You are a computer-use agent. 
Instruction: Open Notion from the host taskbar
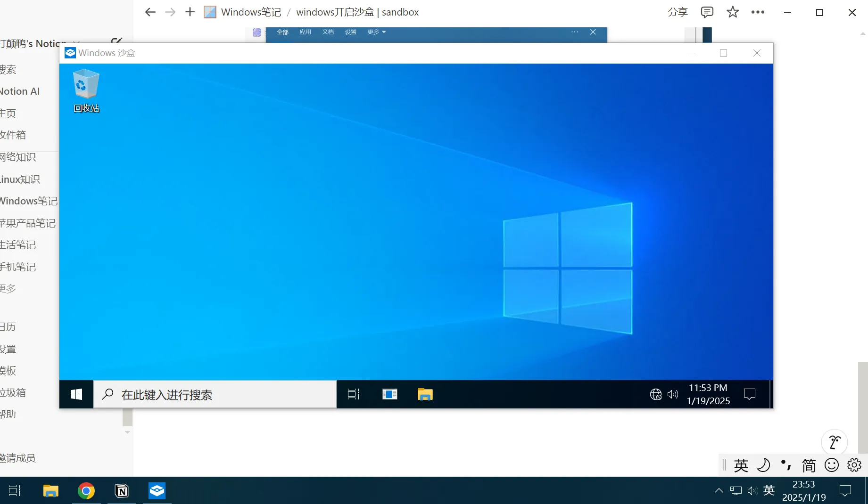tap(121, 491)
